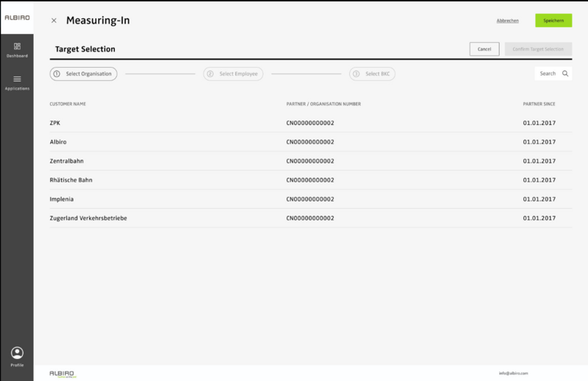Click the Abbrechen link
The height and width of the screenshot is (381, 588).
[508, 21]
